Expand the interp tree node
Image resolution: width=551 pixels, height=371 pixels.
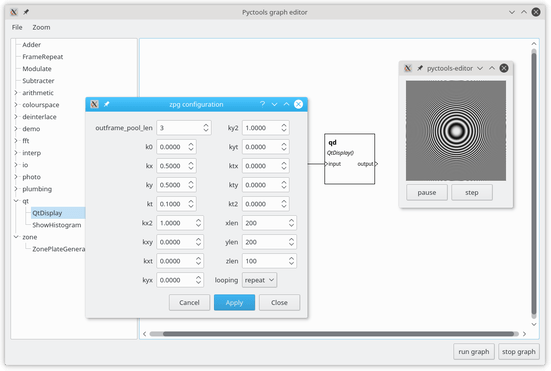16,153
